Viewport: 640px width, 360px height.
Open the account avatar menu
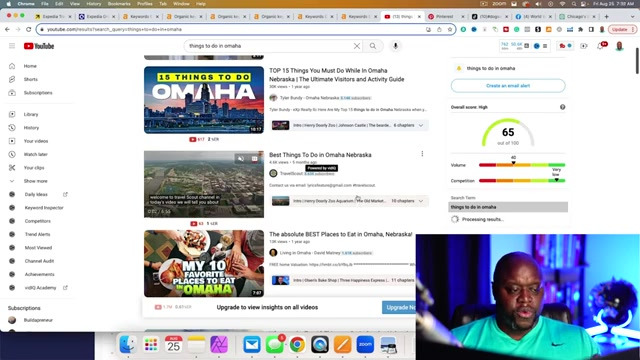pyautogui.click(x=619, y=46)
